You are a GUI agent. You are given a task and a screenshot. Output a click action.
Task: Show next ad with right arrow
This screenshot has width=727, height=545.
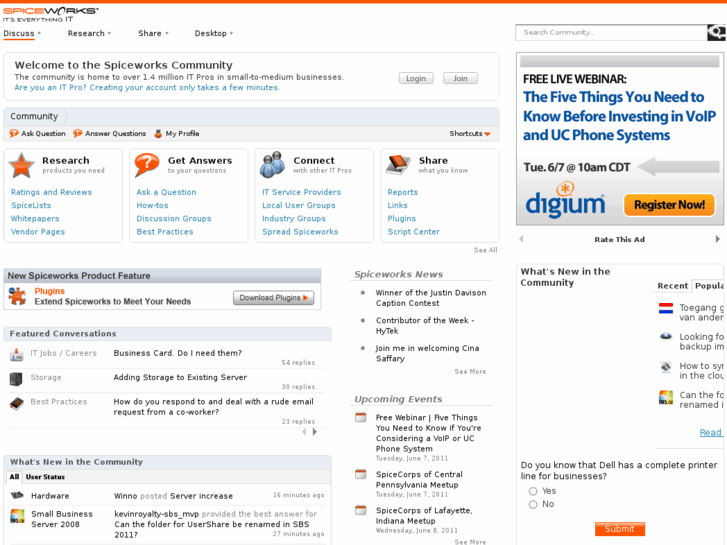(718, 239)
